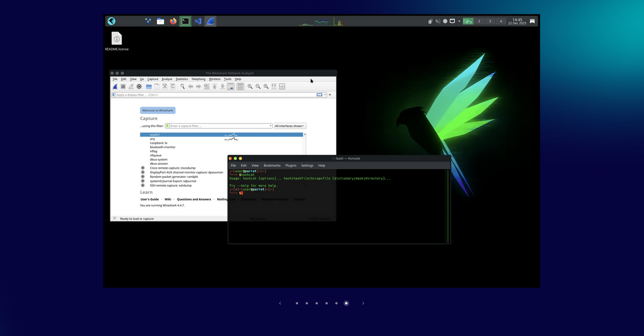Zoom out the Wireshark main window text

(258, 86)
